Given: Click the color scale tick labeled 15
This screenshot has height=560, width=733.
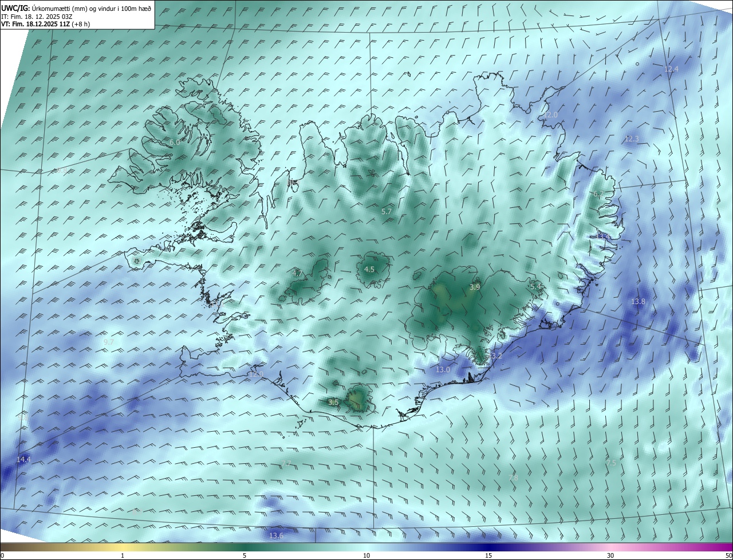Looking at the screenshot, I should coord(488,555).
